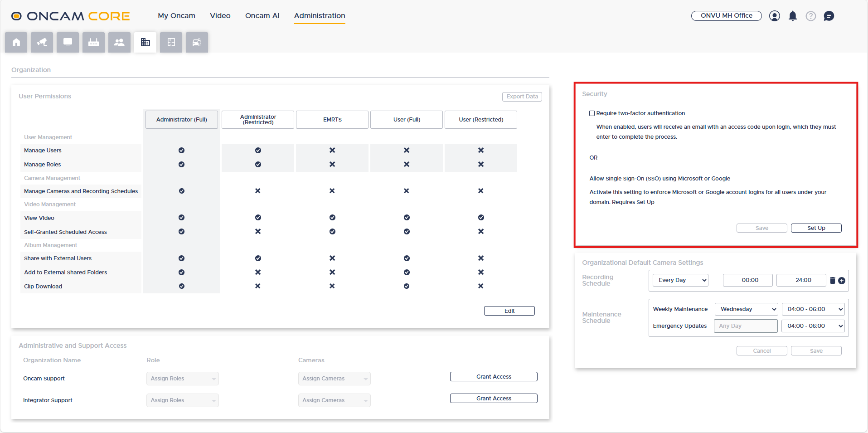Open the user profile icon
The width and height of the screenshot is (868, 433).
pos(775,16)
